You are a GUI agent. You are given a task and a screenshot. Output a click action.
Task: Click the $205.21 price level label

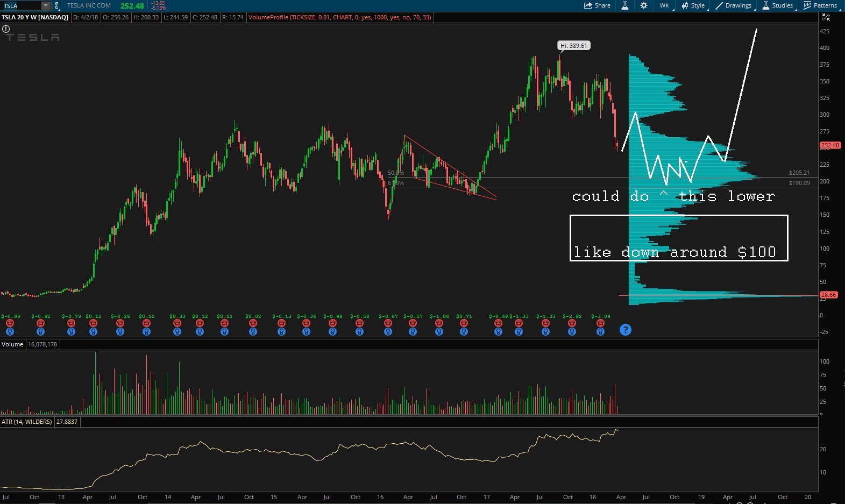[799, 173]
